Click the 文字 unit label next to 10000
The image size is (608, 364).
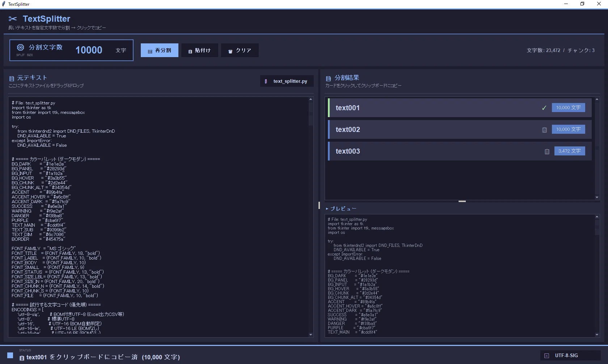pos(121,51)
